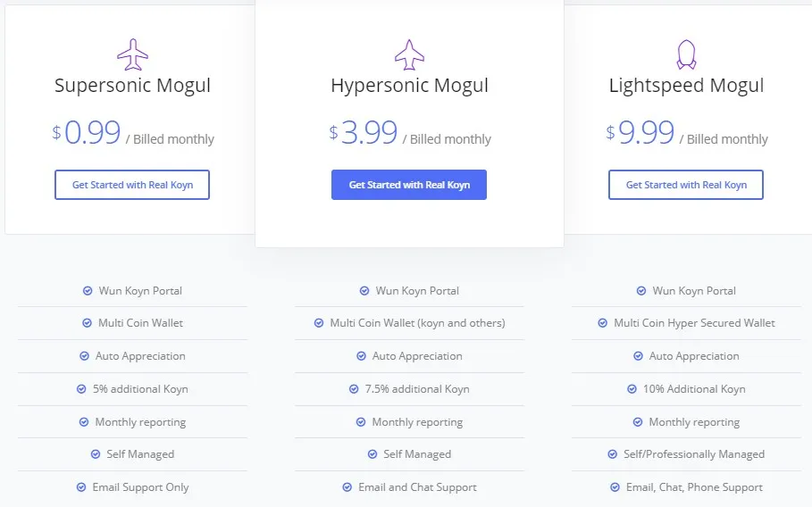812x507 pixels.
Task: Click the Hypersonic Mogul jet icon
Action: [x=410, y=54]
